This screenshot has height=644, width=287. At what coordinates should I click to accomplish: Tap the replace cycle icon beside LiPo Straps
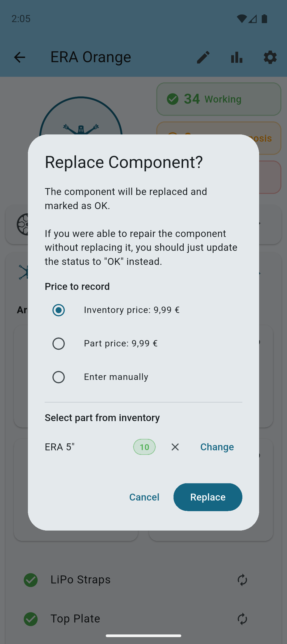pos(242,580)
